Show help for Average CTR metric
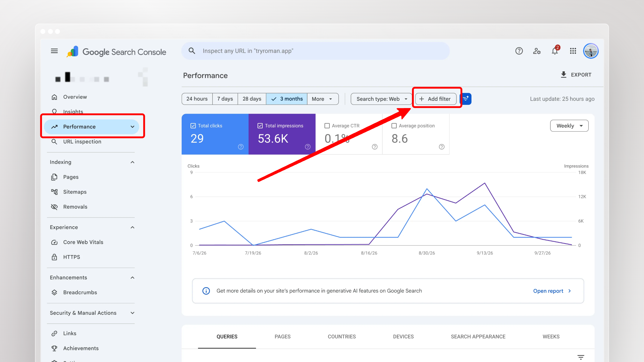The width and height of the screenshot is (644, 362). click(x=375, y=147)
